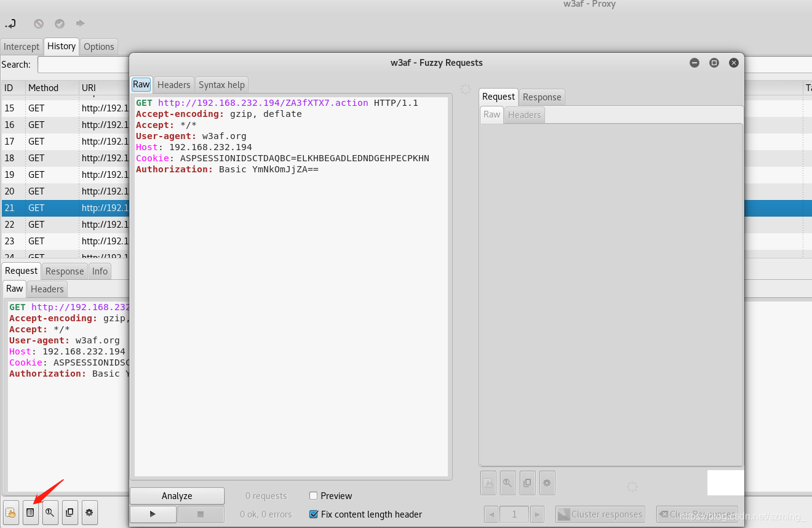812x528 pixels.
Task: Enable the Preview checkbox
Action: click(313, 495)
